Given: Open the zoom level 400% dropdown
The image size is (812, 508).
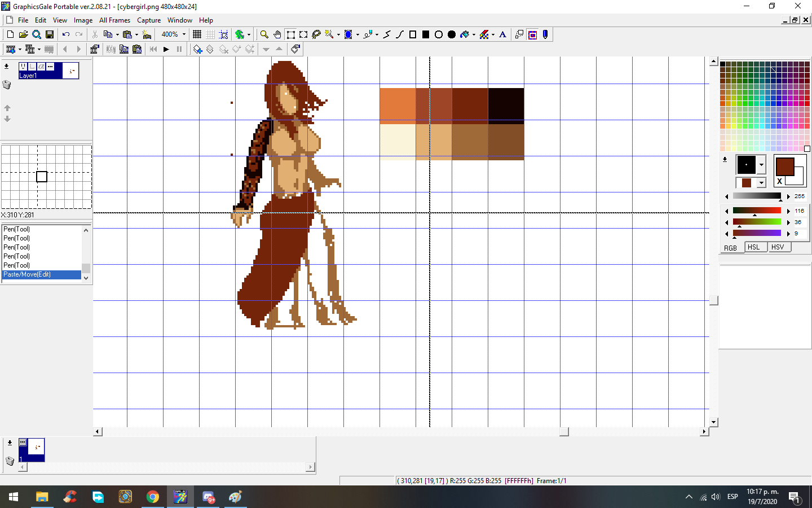Looking at the screenshot, I should (184, 34).
